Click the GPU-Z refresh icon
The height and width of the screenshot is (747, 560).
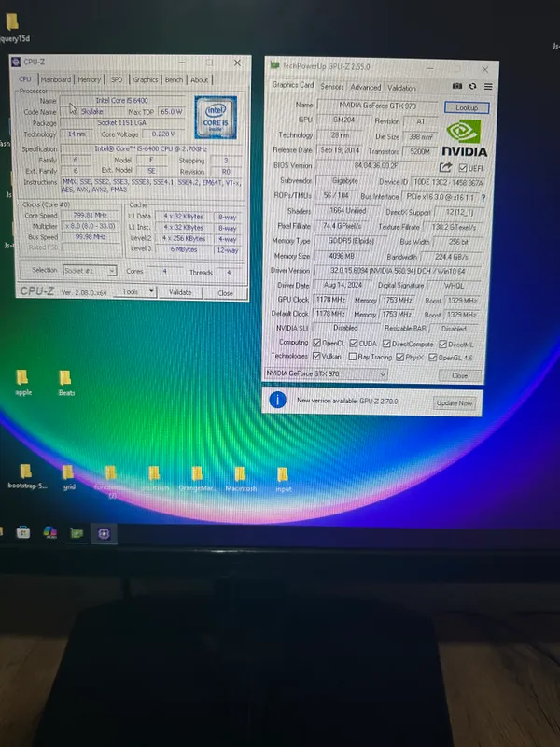[472, 86]
